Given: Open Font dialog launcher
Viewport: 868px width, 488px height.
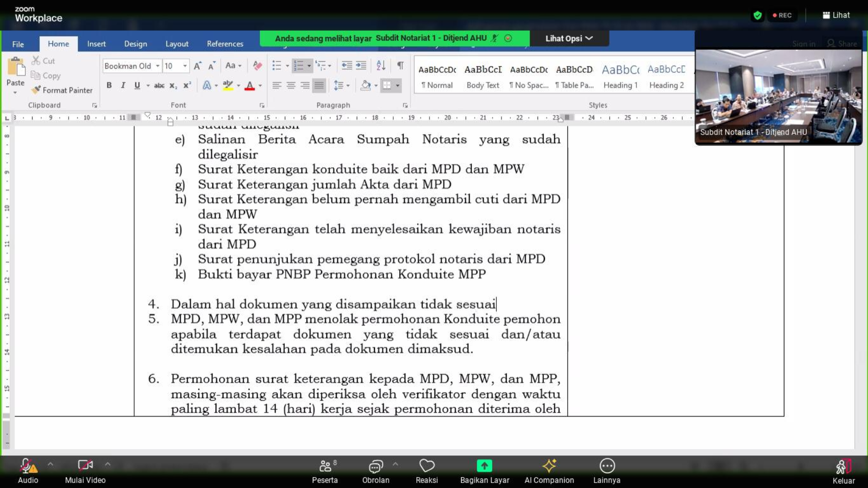Looking at the screenshot, I should (262, 105).
